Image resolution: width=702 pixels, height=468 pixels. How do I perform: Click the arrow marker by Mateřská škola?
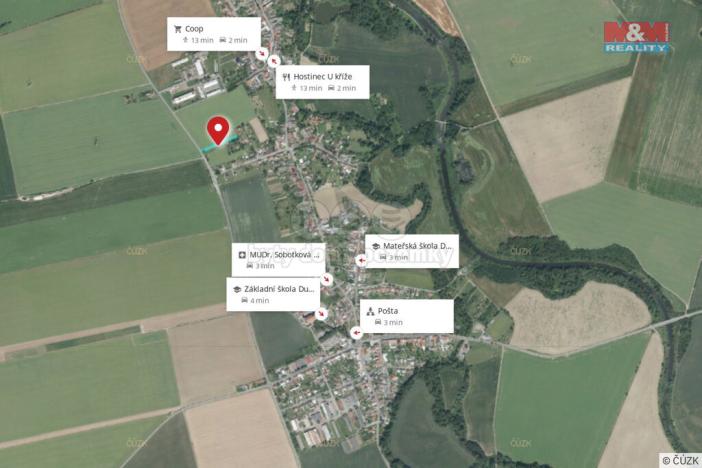click(x=361, y=260)
